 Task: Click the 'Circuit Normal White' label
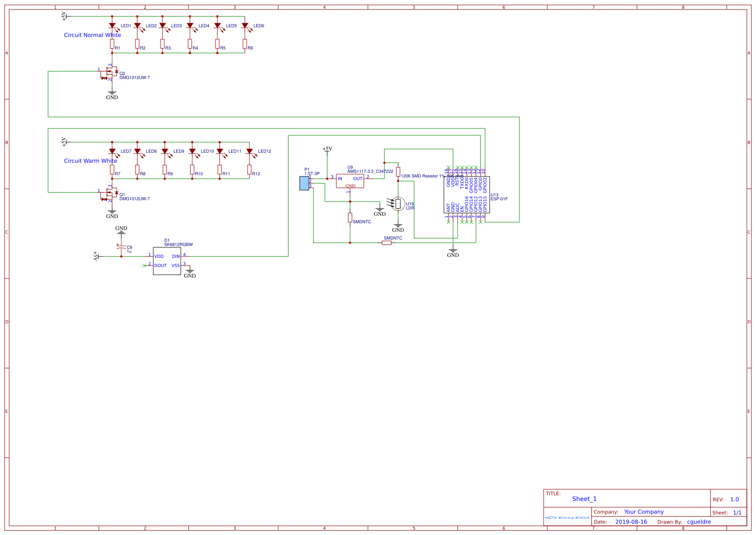[92, 35]
